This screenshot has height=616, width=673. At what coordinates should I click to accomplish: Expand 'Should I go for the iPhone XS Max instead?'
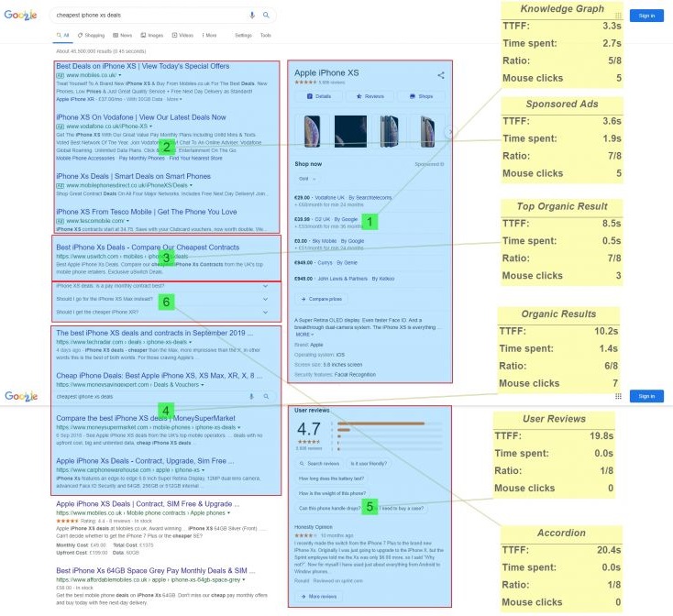162,299
